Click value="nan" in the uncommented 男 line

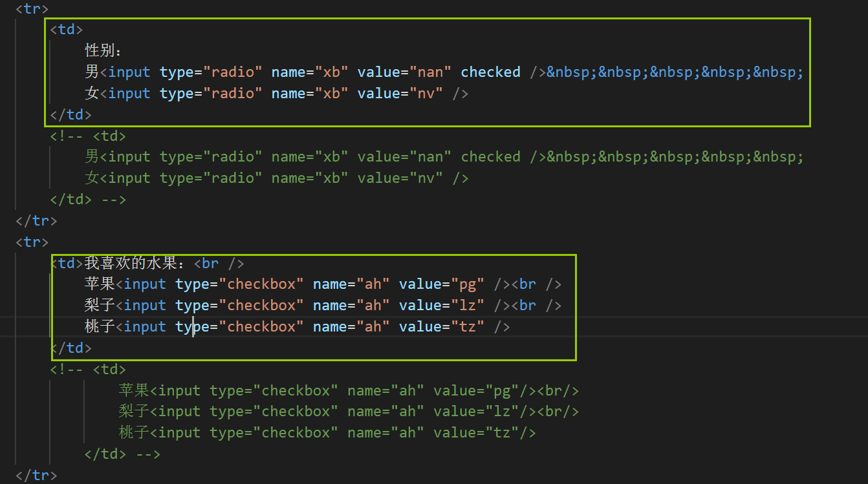pos(404,72)
